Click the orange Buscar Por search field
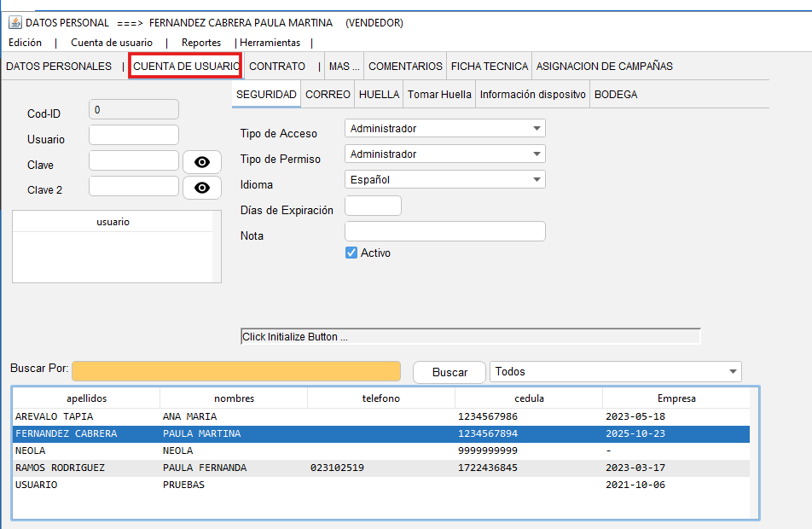 point(236,371)
